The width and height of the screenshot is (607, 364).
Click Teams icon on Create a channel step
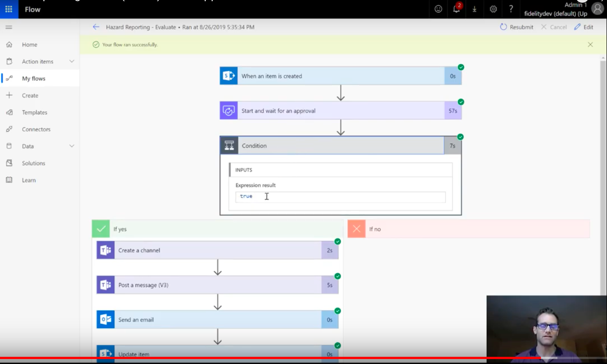click(106, 250)
